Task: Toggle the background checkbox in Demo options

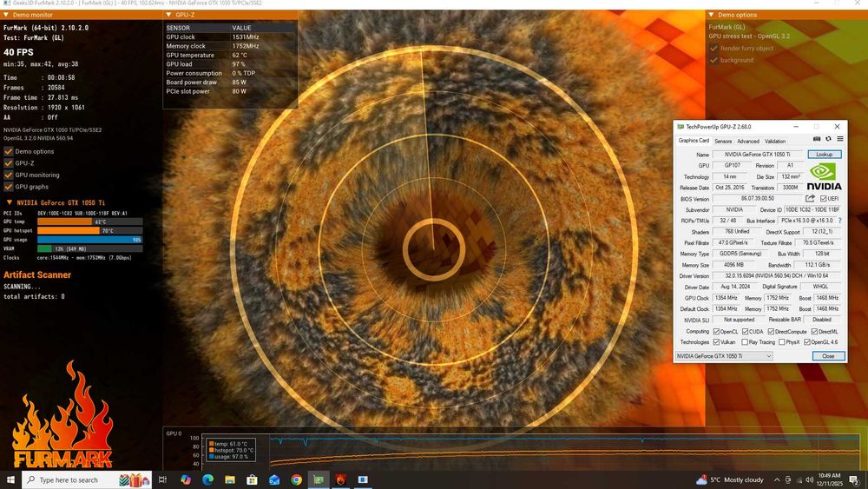Action: [713, 60]
